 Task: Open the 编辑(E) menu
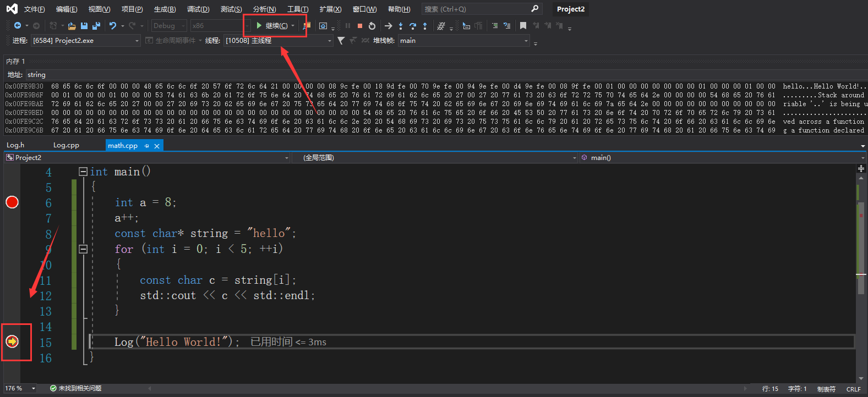point(67,9)
